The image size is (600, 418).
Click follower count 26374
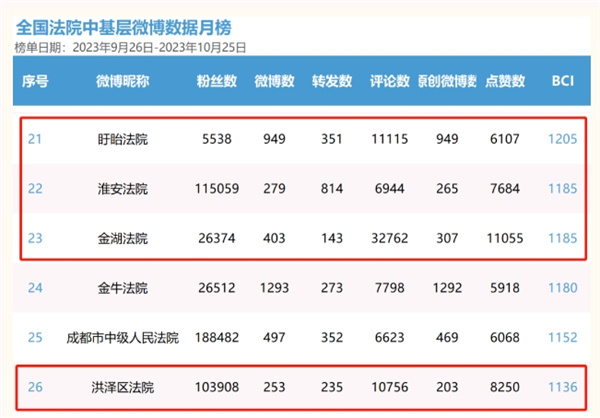(x=217, y=238)
